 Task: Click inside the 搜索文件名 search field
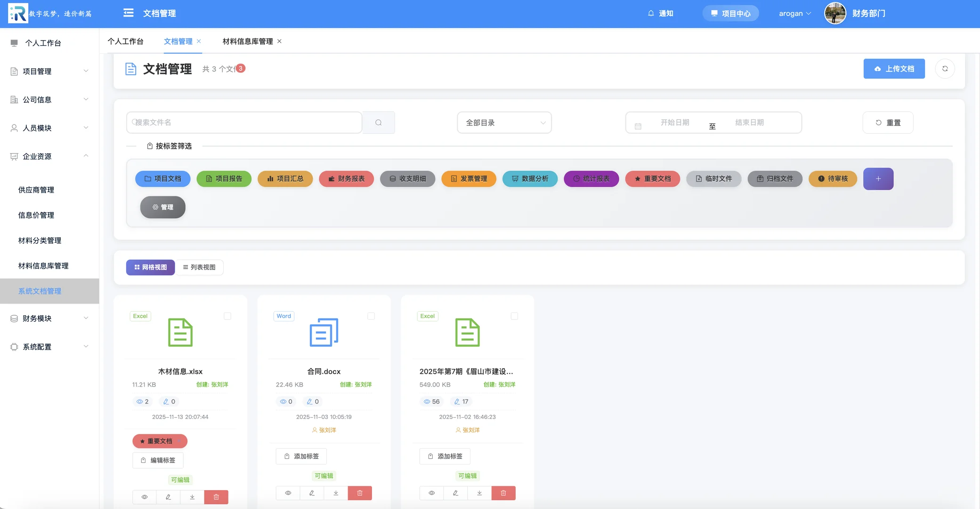pos(244,122)
